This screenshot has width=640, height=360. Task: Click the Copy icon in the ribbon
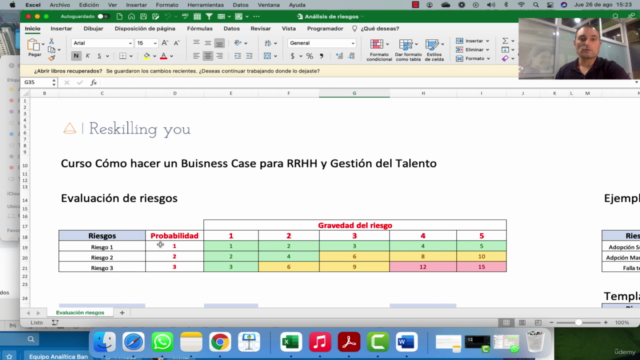coord(51,50)
